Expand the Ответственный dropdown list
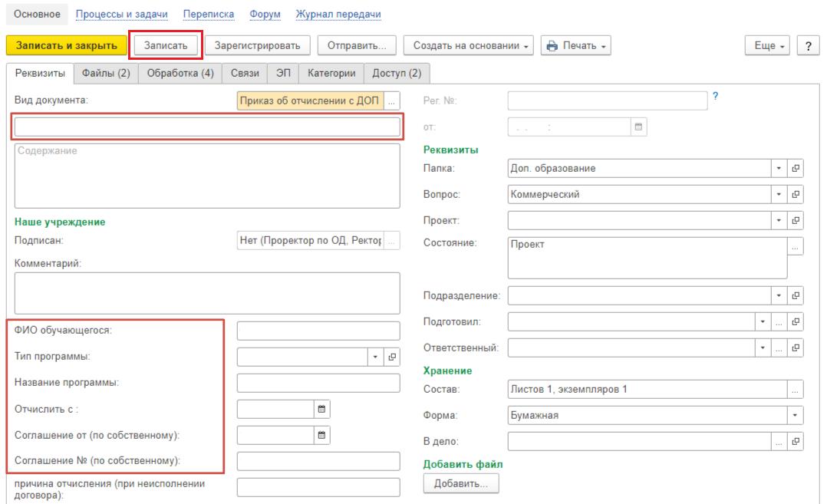This screenshot has width=827, height=504. click(x=762, y=348)
